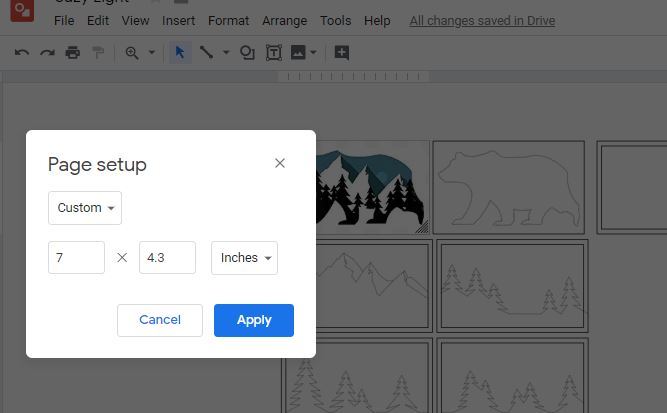This screenshot has height=413, width=667.
Task: Open the zoom level dropdown arrow
Action: 151,53
